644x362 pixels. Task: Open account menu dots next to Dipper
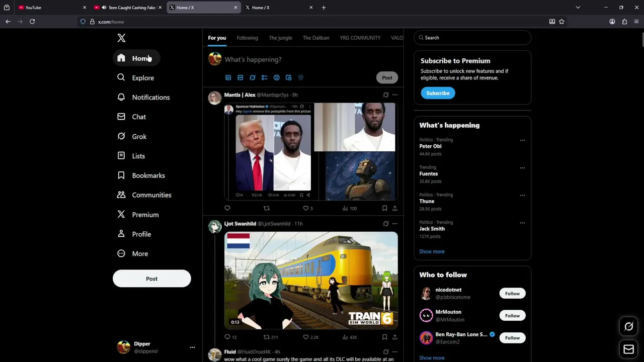(192, 347)
